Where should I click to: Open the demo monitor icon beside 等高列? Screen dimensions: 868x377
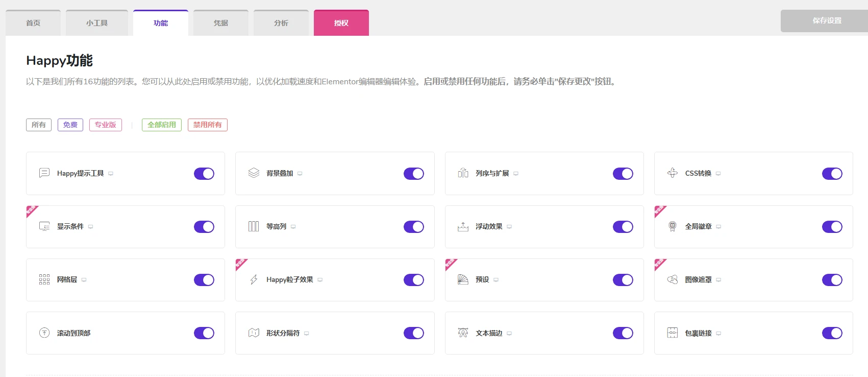point(293,227)
